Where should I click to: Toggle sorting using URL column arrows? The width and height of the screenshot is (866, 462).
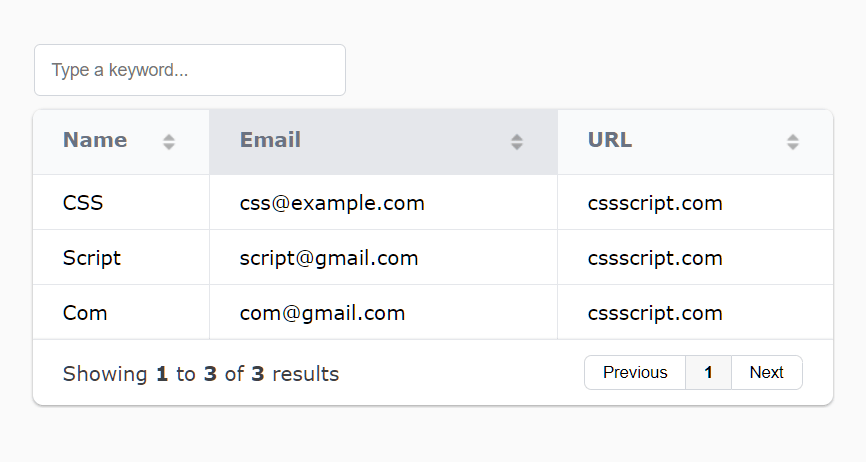pos(793,142)
